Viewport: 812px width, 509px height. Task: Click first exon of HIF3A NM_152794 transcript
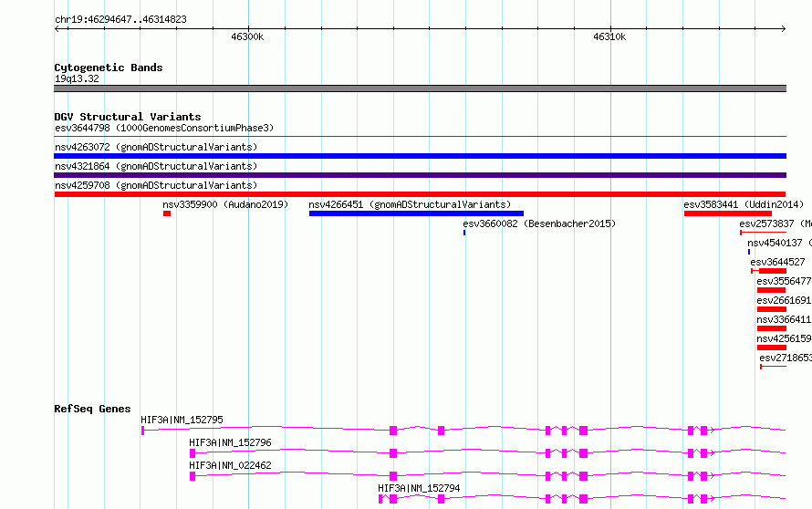[x=380, y=499]
